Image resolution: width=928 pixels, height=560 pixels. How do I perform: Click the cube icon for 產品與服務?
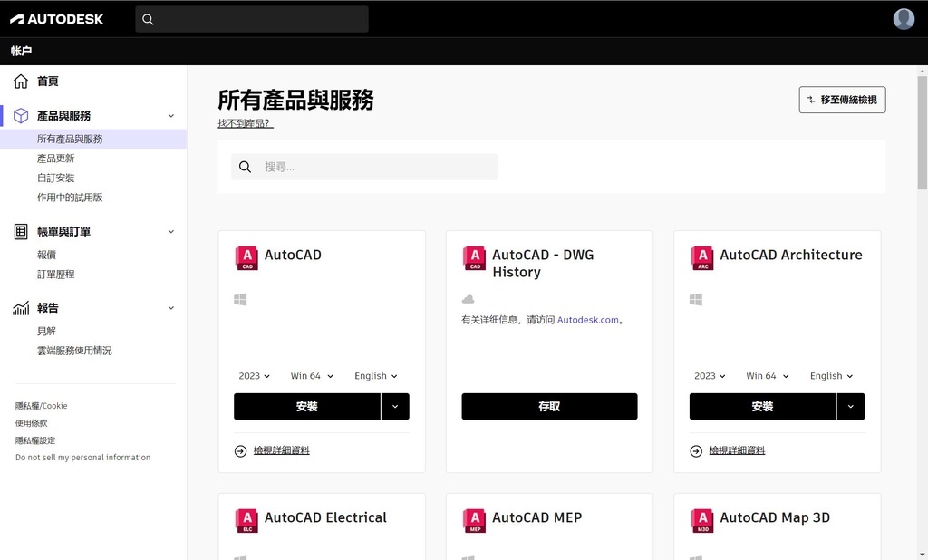click(21, 115)
